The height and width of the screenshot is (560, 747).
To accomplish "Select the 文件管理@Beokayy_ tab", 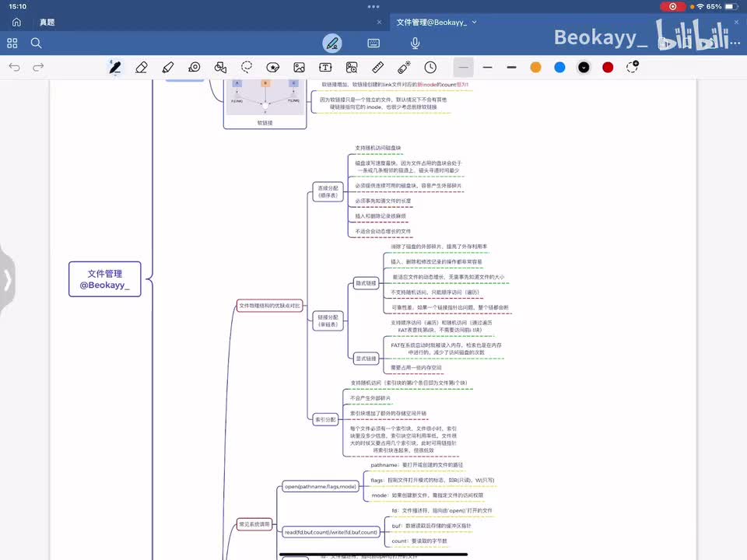I will (x=431, y=23).
